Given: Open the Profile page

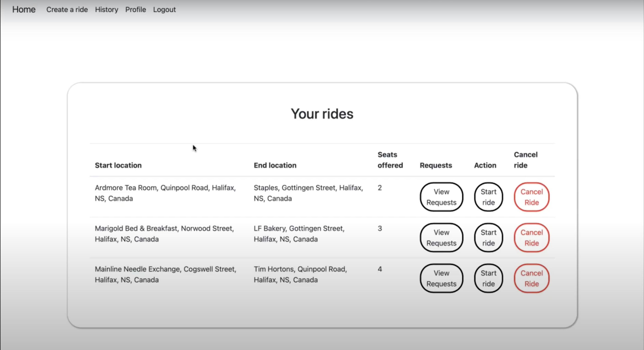Looking at the screenshot, I should [x=136, y=10].
